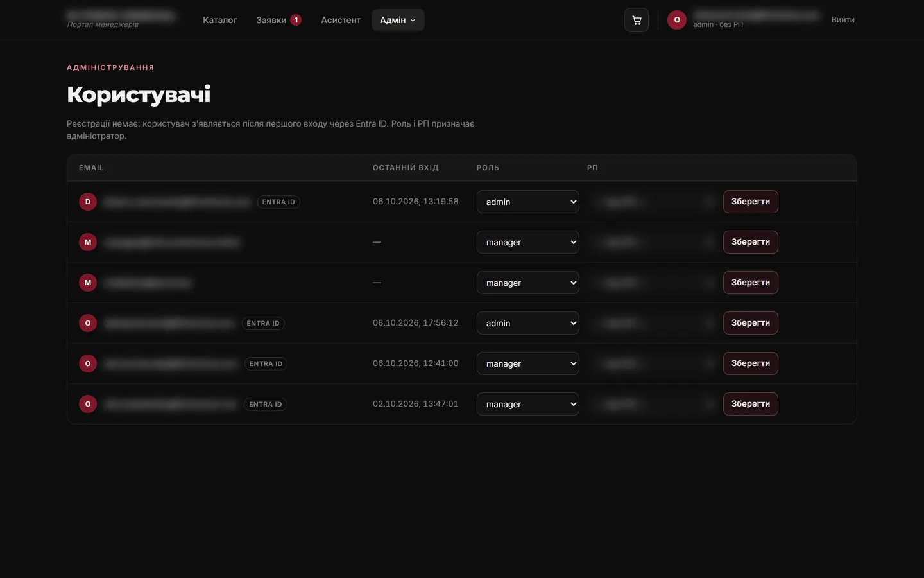The width and height of the screenshot is (924, 578).
Task: Open role dropdown in the 13:47:01 row
Action: (528, 404)
